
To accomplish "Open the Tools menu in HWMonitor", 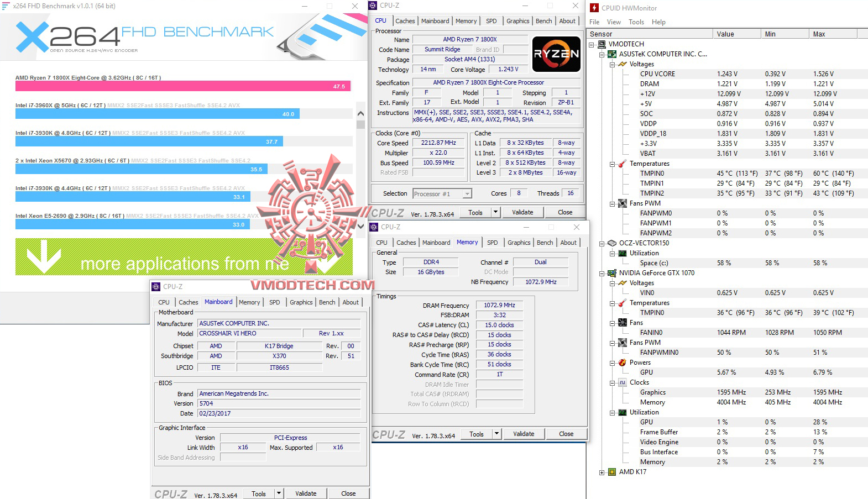I will point(636,22).
